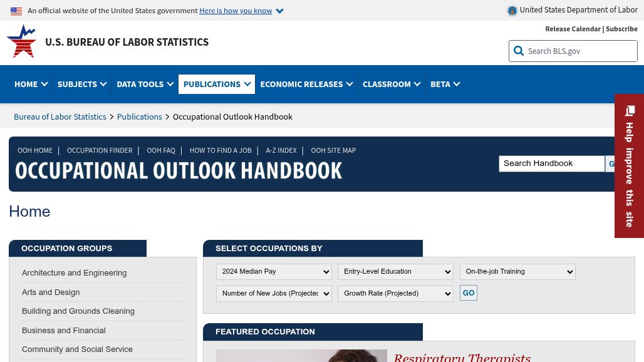
Task: Click the U.S. Bureau of Labor Statistics title
Action: 127,42
